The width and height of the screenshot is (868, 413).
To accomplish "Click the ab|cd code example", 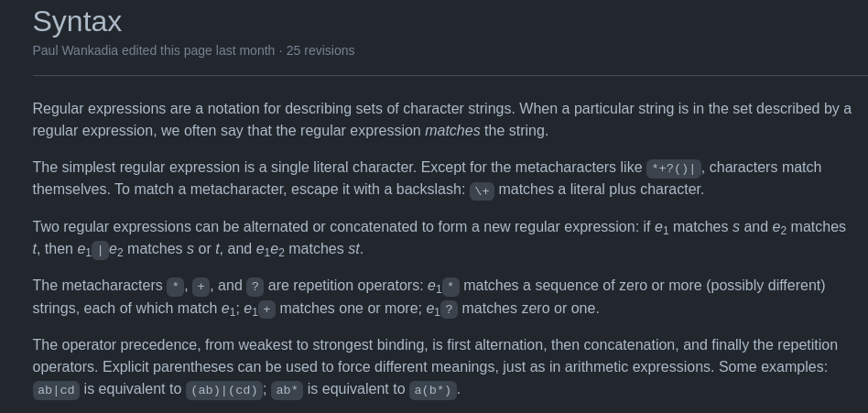I will [56, 390].
